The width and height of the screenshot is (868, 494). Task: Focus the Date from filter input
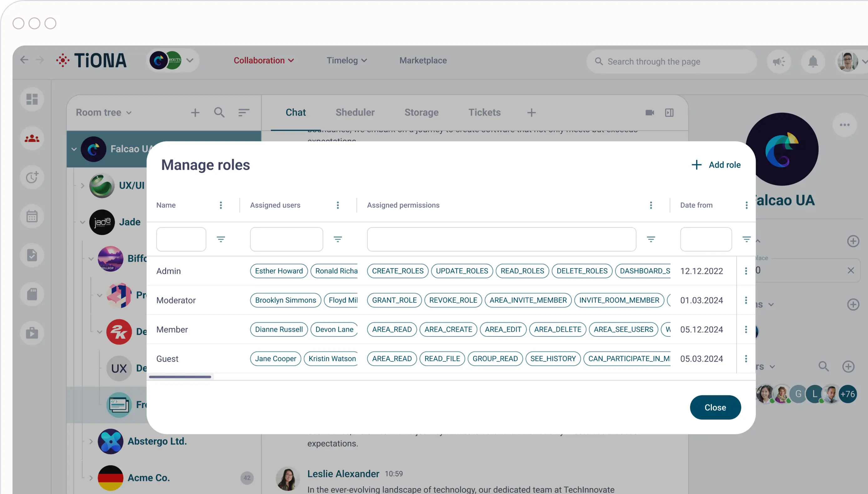pos(706,239)
